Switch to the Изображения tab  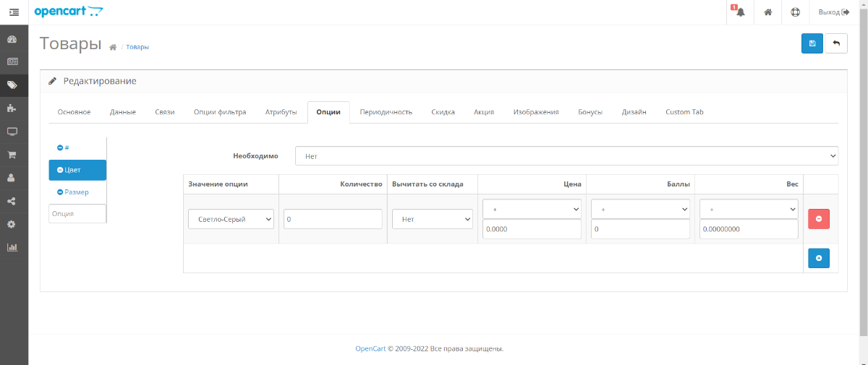pos(536,112)
